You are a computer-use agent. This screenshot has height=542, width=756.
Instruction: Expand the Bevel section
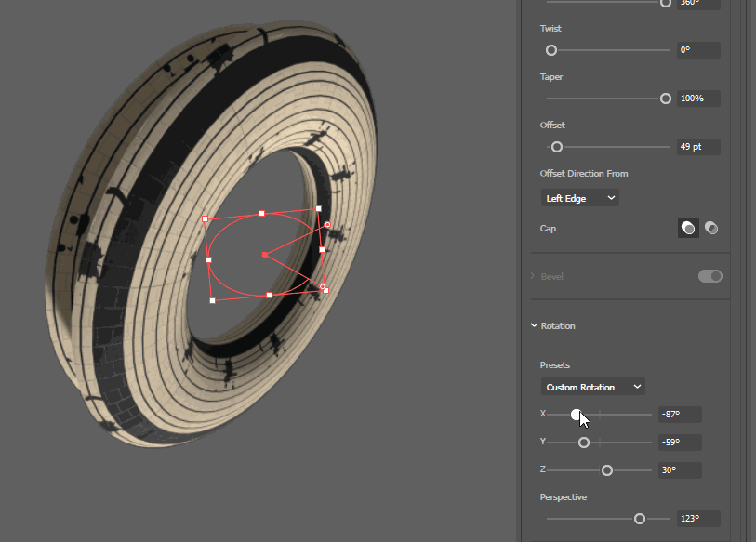pos(533,276)
